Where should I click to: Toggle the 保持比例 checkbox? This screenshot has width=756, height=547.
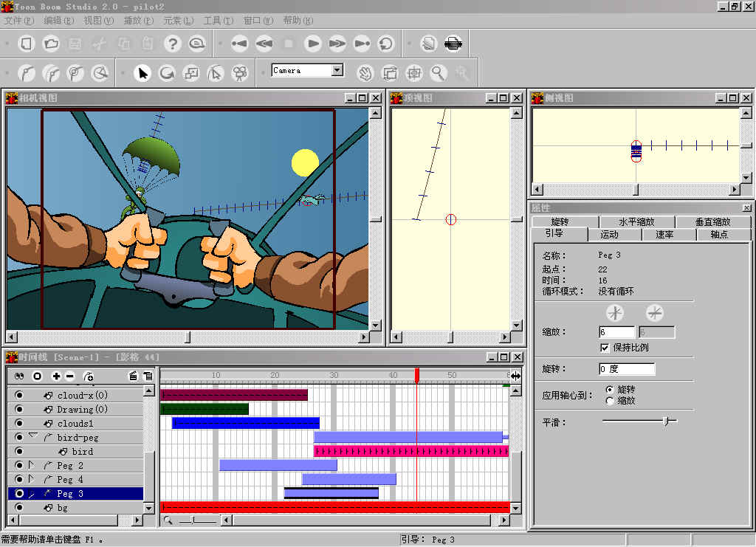click(605, 348)
